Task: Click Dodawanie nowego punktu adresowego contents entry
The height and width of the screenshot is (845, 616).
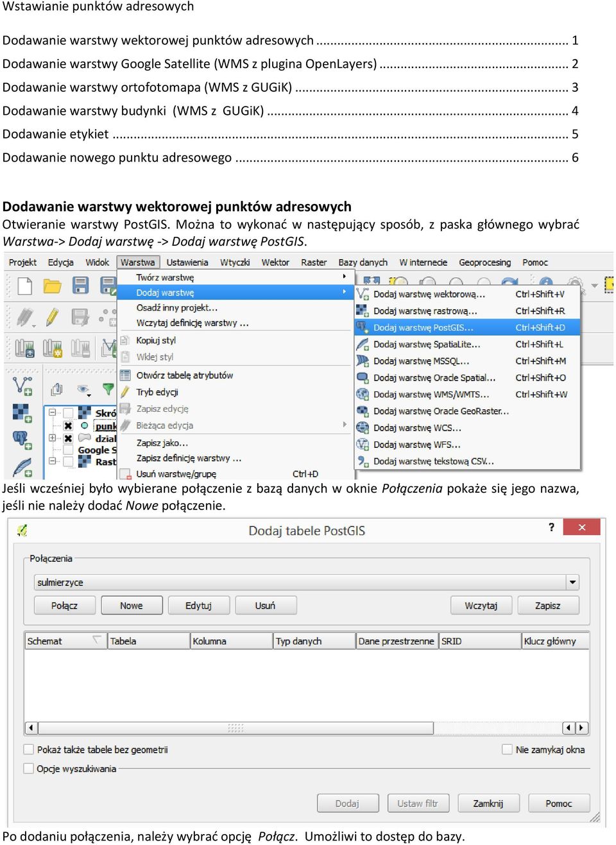Action: (x=290, y=157)
